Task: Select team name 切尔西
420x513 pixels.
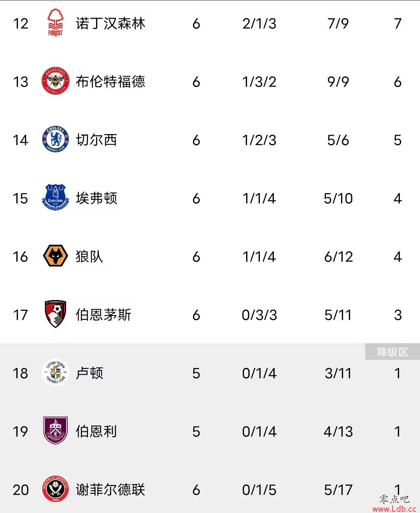Action: 96,140
